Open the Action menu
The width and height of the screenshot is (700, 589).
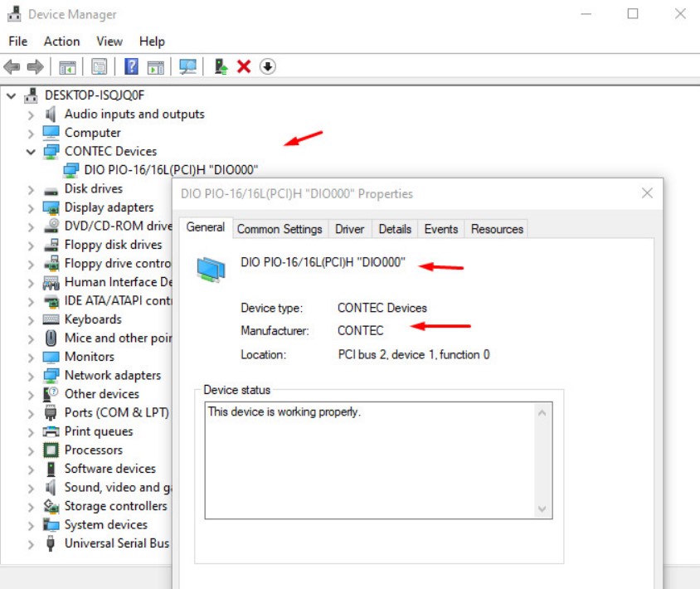[61, 41]
